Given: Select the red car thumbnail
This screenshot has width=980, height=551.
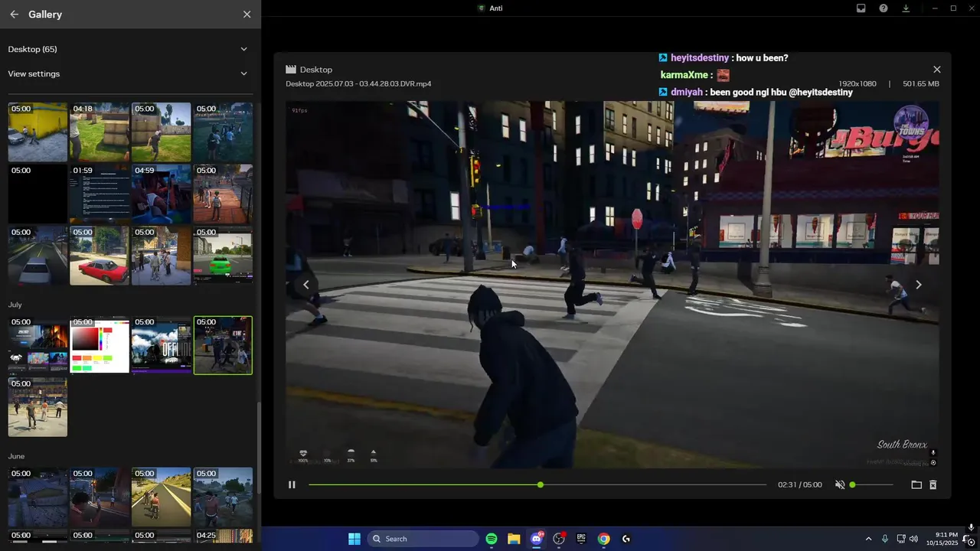Looking at the screenshot, I should (x=100, y=256).
